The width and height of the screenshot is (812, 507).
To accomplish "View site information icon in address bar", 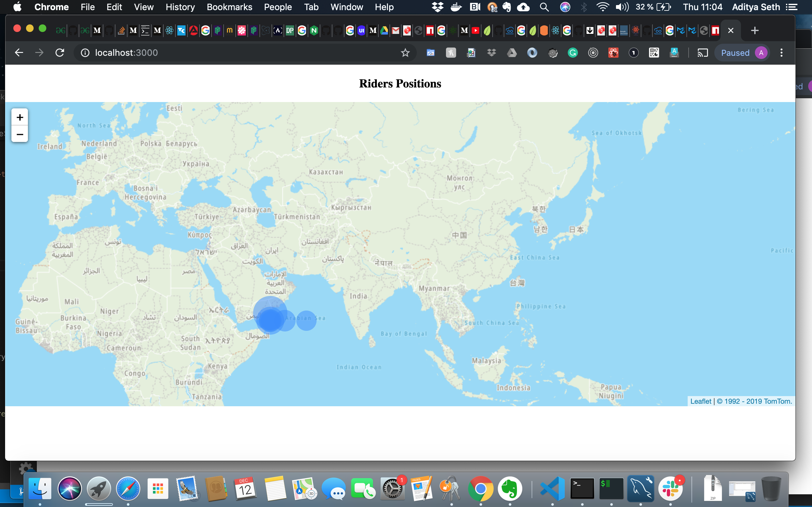I will [85, 53].
